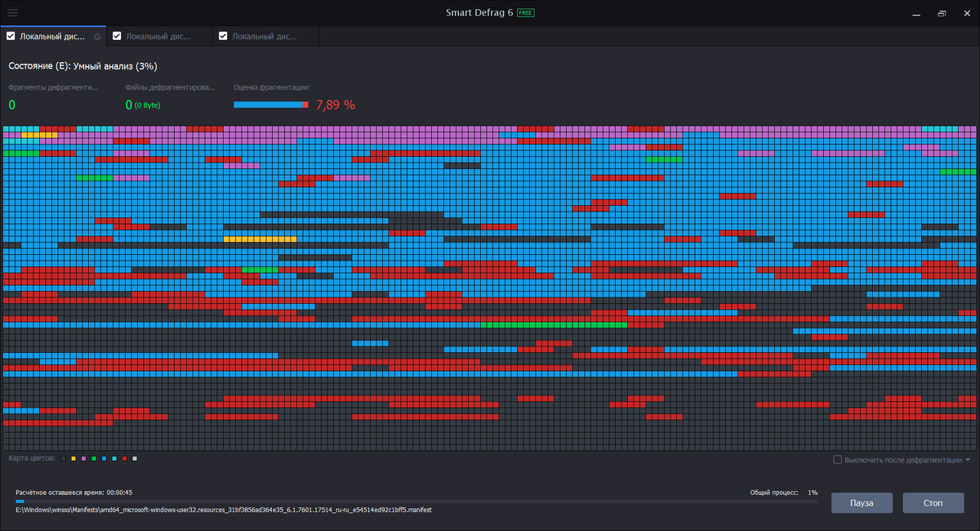The width and height of the screenshot is (980, 531).
Task: Click the dark gray swatch in Карта цветов
Action: coord(63,459)
